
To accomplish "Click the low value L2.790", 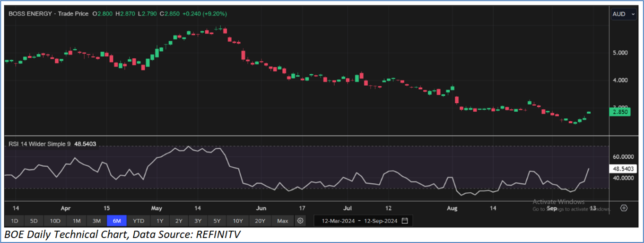I will 148,14.
